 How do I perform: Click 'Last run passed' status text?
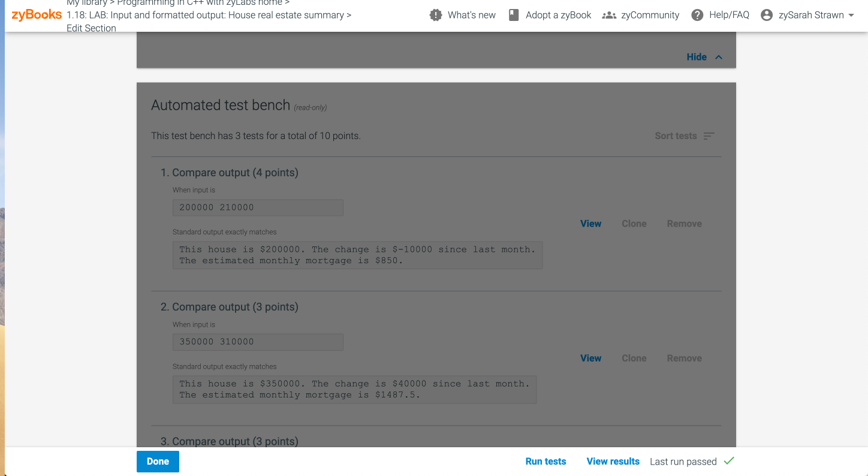[x=683, y=462]
